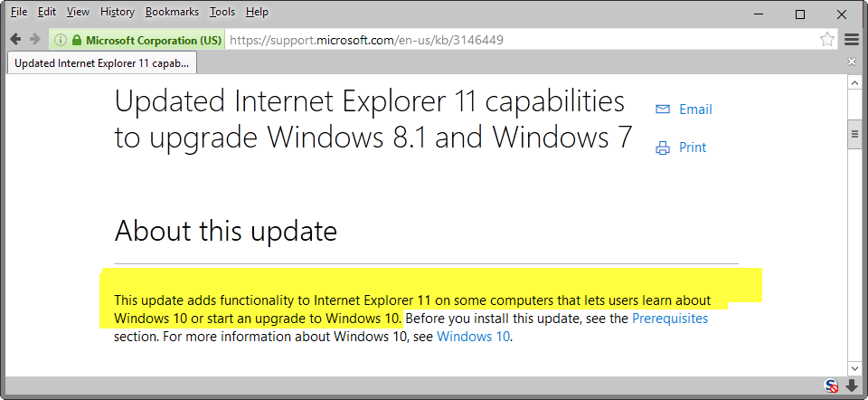
Task: Open the File menu
Action: 18,12
